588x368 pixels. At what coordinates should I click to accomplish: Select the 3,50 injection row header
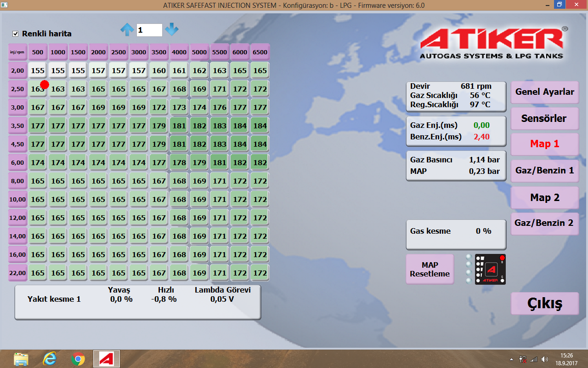(x=17, y=126)
